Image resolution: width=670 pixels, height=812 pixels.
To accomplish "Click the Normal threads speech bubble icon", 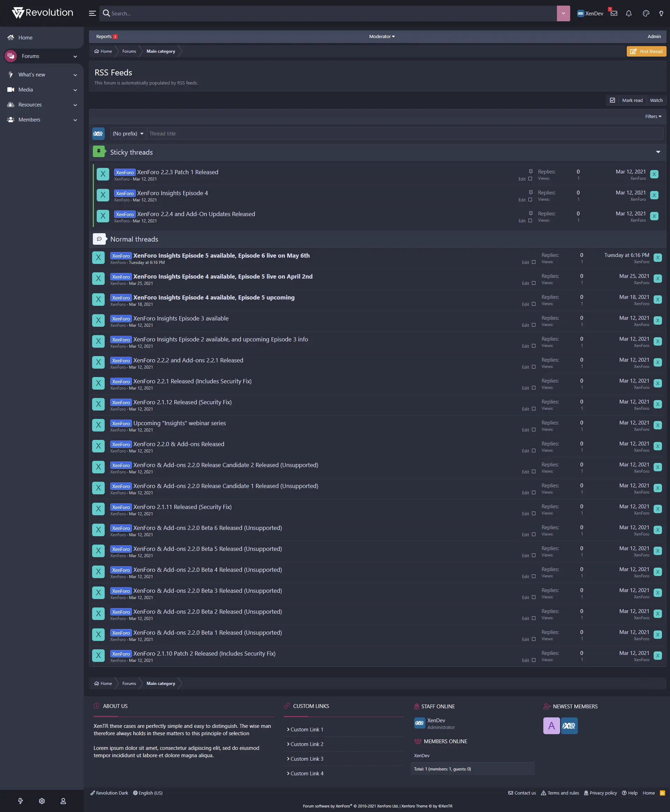I will 99,239.
